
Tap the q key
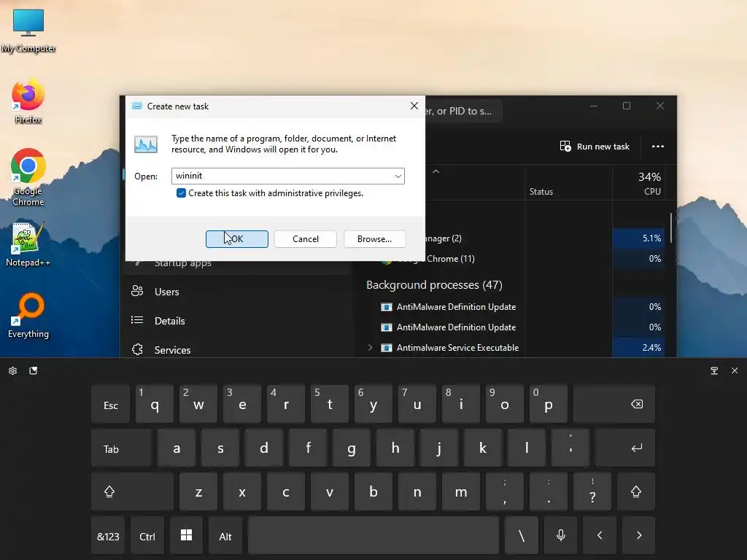click(x=155, y=404)
